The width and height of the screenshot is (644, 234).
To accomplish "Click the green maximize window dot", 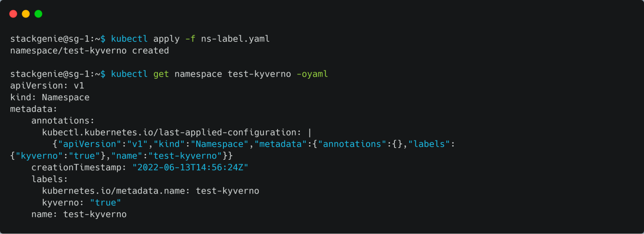I will pyautogui.click(x=38, y=14).
